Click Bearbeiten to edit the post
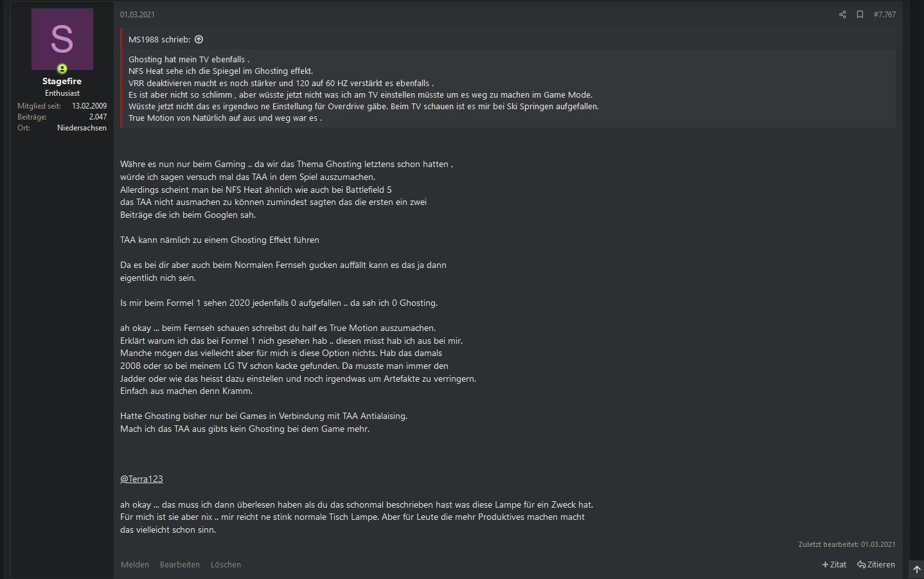Image resolution: width=924 pixels, height=579 pixels. pos(180,564)
